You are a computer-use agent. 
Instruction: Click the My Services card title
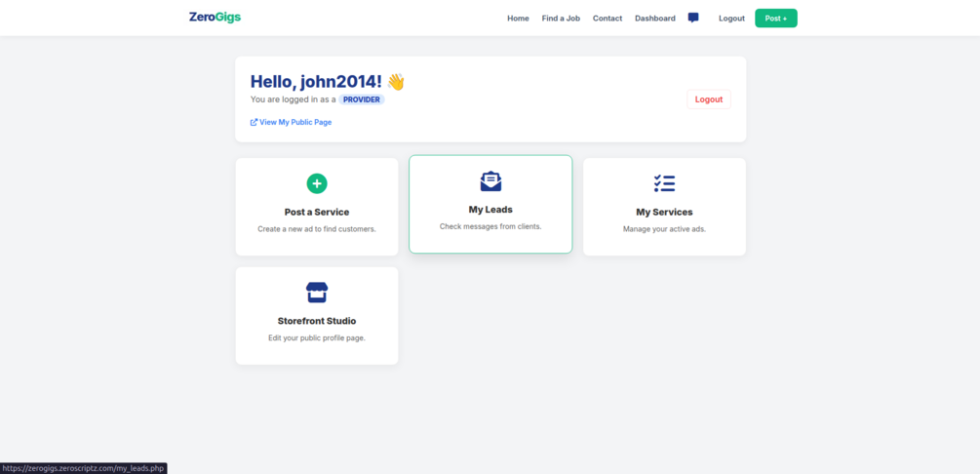[664, 212]
